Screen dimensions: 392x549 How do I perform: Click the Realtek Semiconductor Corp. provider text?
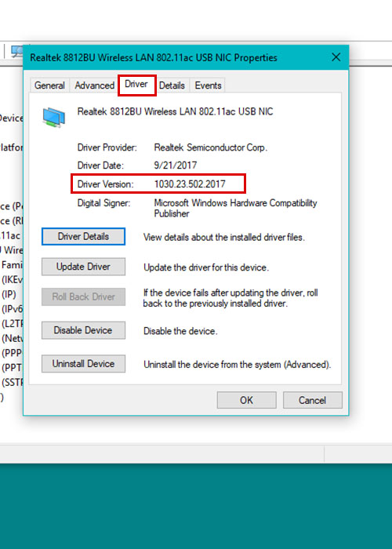[x=210, y=147]
